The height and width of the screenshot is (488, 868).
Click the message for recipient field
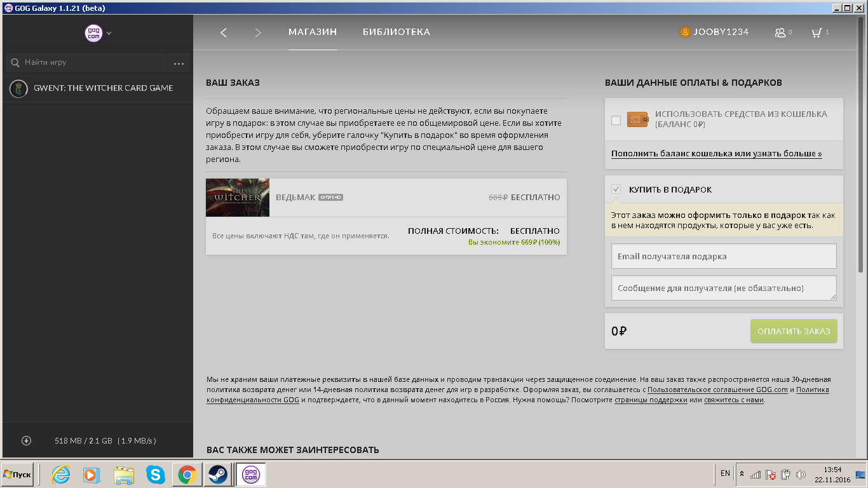coord(724,288)
